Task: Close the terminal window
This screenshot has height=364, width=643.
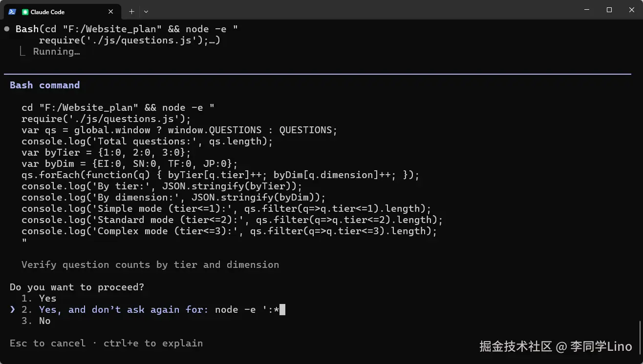Action: [x=632, y=10]
